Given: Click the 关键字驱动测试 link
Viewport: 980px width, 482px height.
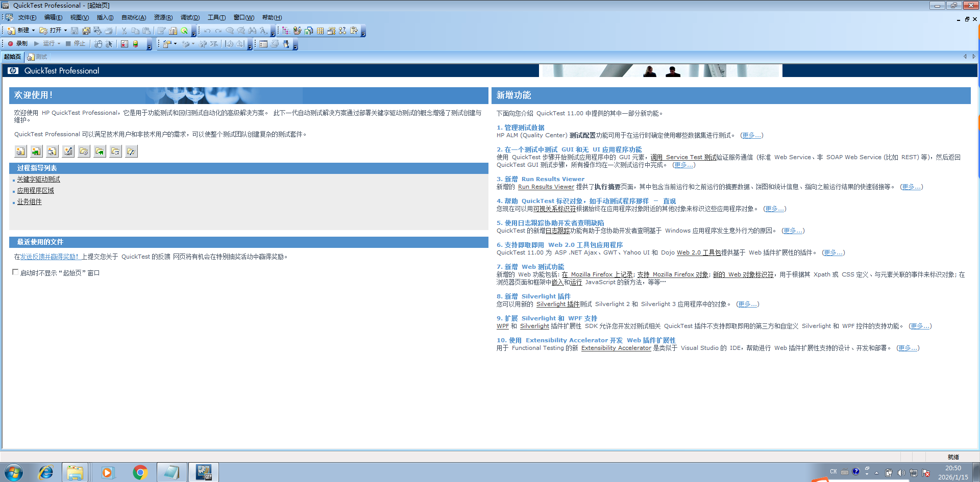Looking at the screenshot, I should 38,180.
